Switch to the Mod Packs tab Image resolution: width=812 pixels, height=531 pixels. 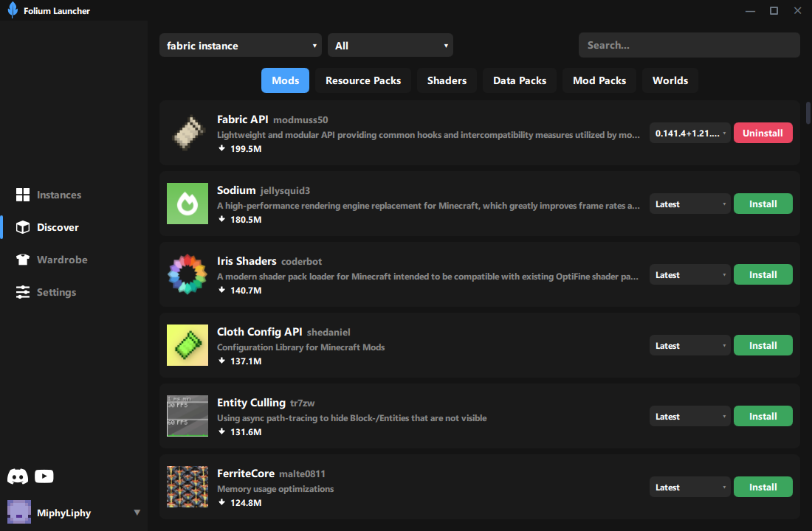599,80
